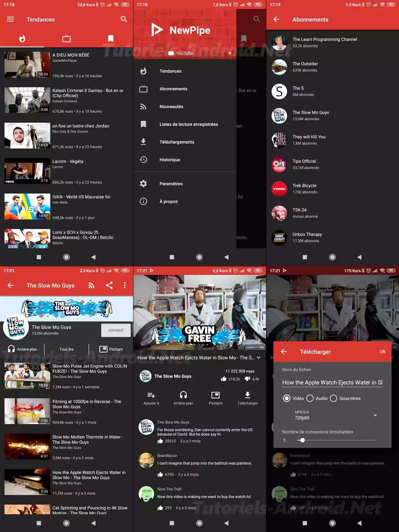Open Nouveautés feed in the drawer
Image resolution: width=399 pixels, height=532 pixels.
click(185, 106)
